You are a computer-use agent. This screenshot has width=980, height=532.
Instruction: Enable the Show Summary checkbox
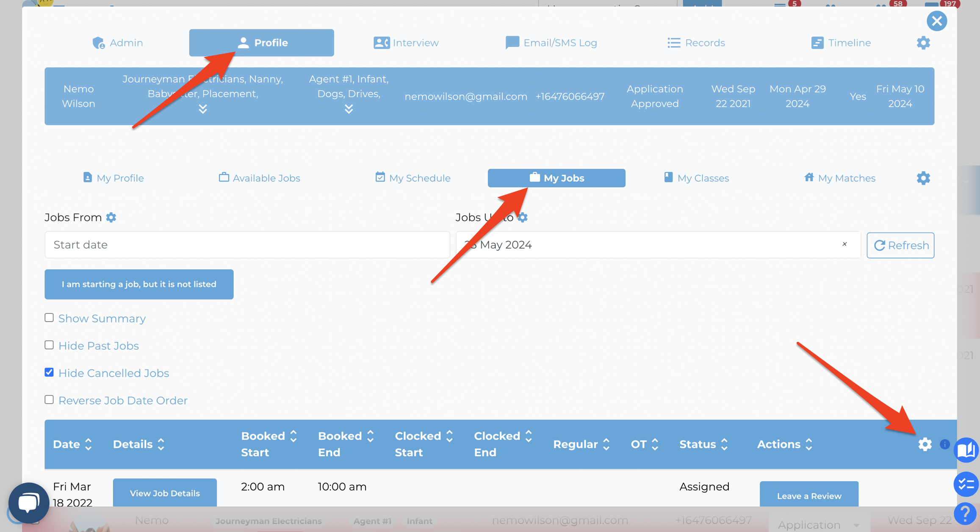(x=49, y=318)
